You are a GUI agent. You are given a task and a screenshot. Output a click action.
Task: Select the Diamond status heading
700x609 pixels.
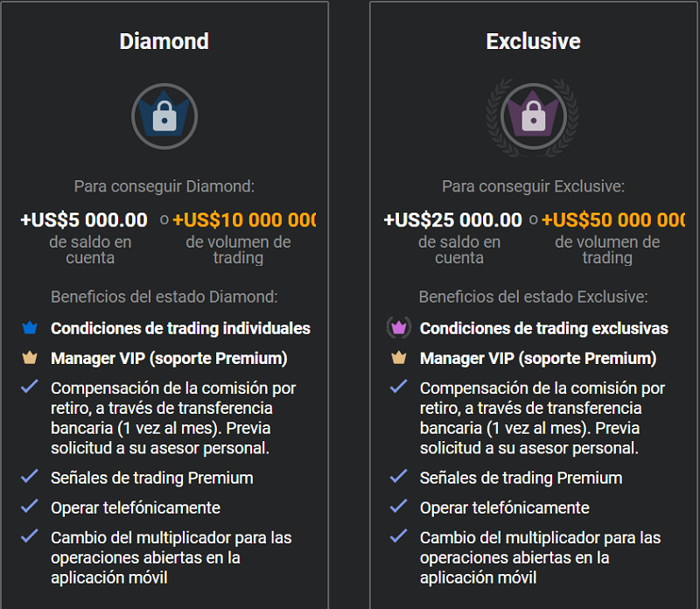(x=164, y=41)
